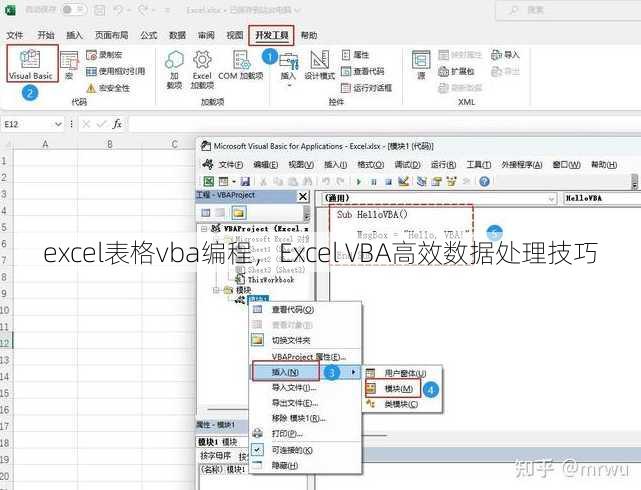
Task: Click the VBA toolbar save icon
Action: coord(245,181)
